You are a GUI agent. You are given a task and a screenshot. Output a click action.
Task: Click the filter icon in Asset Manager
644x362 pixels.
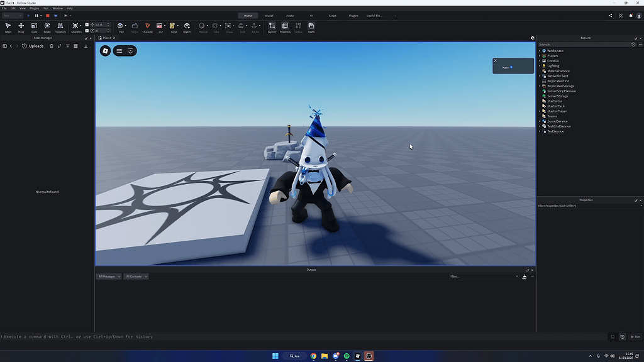[x=68, y=46]
